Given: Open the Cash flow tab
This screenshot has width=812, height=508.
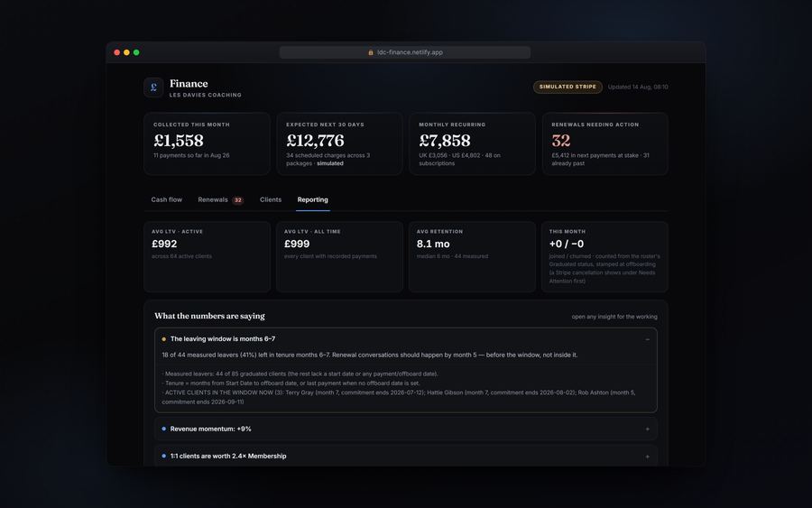Looking at the screenshot, I should tap(166, 199).
